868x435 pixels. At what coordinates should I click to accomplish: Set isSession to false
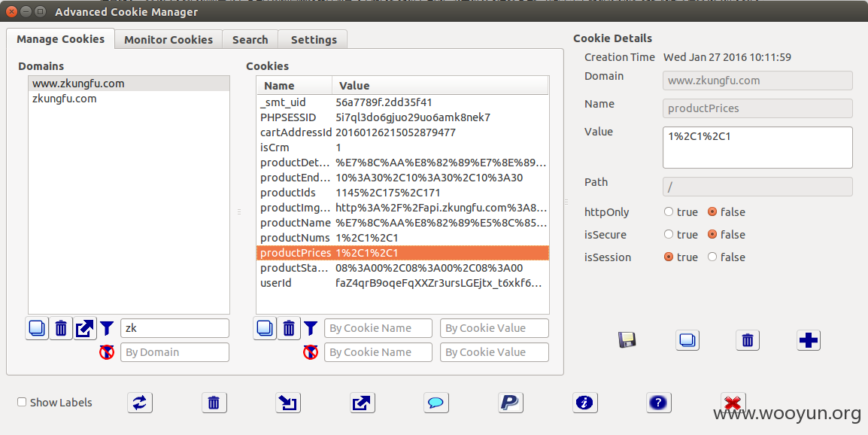click(712, 257)
